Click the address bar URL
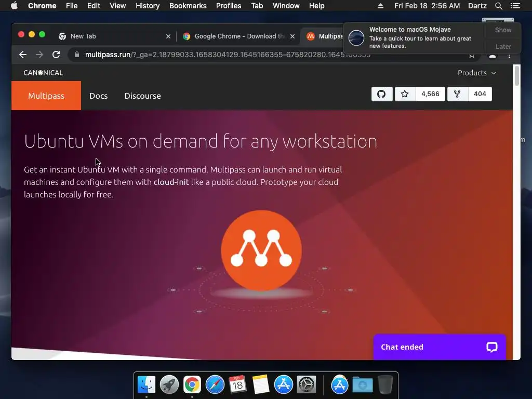The height and width of the screenshot is (399, 532). [x=228, y=55]
